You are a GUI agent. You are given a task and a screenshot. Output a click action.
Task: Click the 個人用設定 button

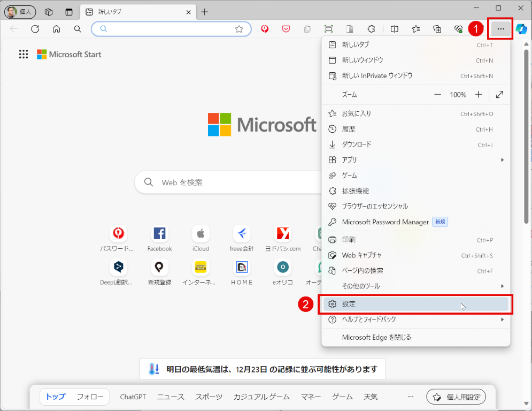pyautogui.click(x=456, y=397)
